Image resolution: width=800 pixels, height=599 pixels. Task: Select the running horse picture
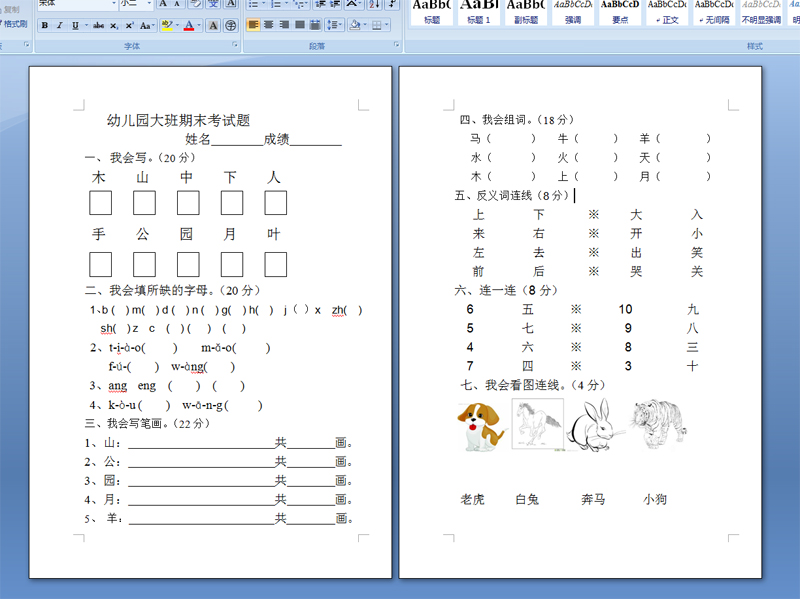538,424
